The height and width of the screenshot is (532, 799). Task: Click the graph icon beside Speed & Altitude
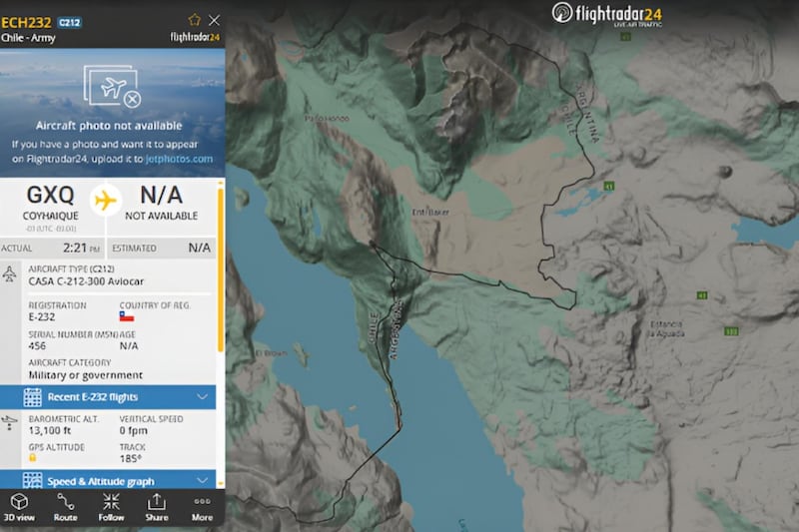pyautogui.click(x=32, y=481)
